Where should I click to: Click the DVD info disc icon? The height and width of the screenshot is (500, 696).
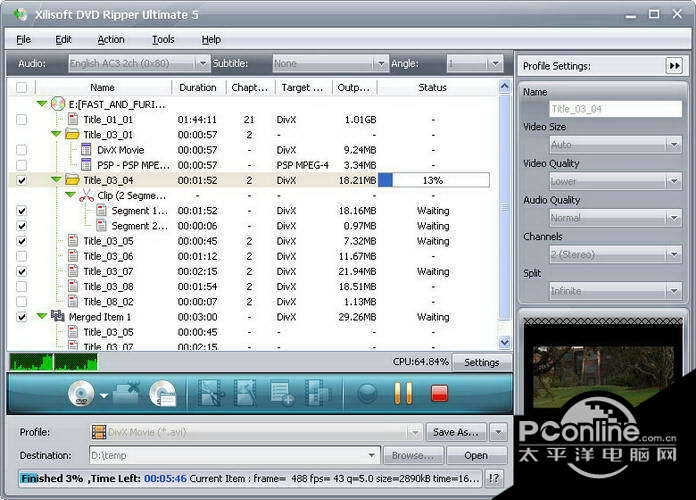163,394
